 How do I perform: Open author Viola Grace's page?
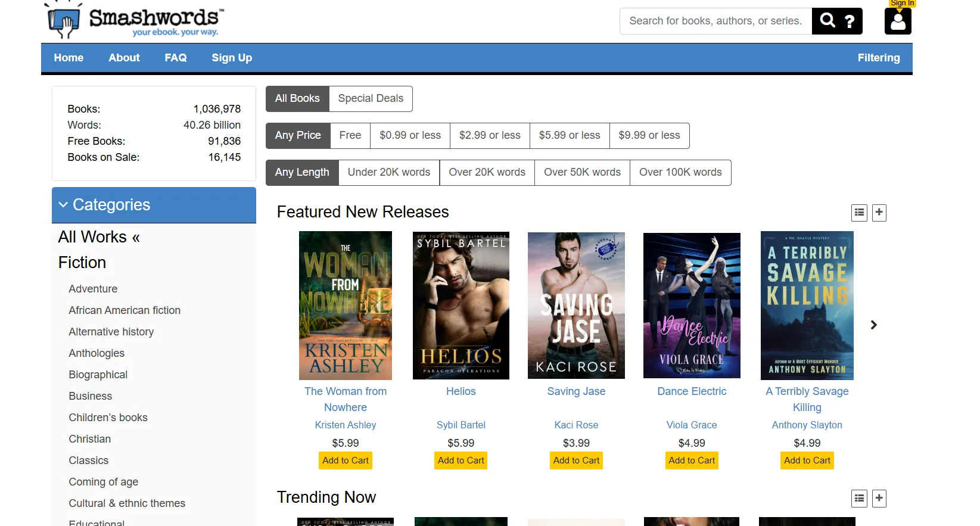coord(692,425)
